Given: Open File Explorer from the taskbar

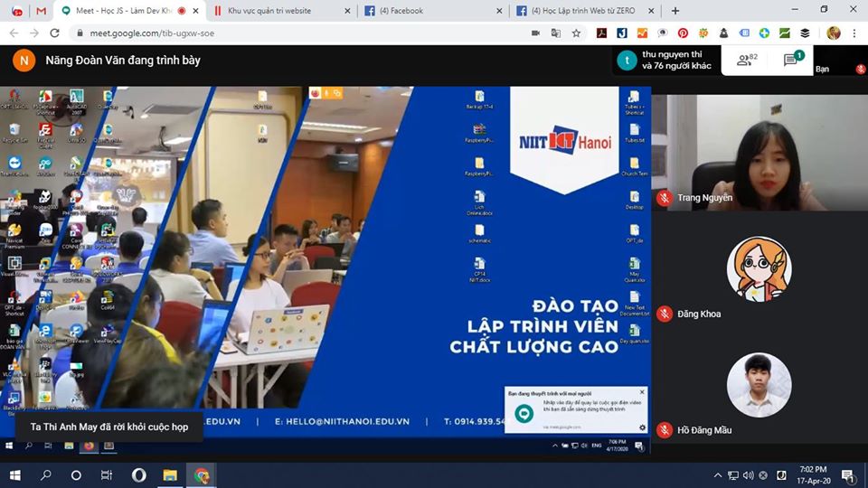Looking at the screenshot, I should (170, 475).
